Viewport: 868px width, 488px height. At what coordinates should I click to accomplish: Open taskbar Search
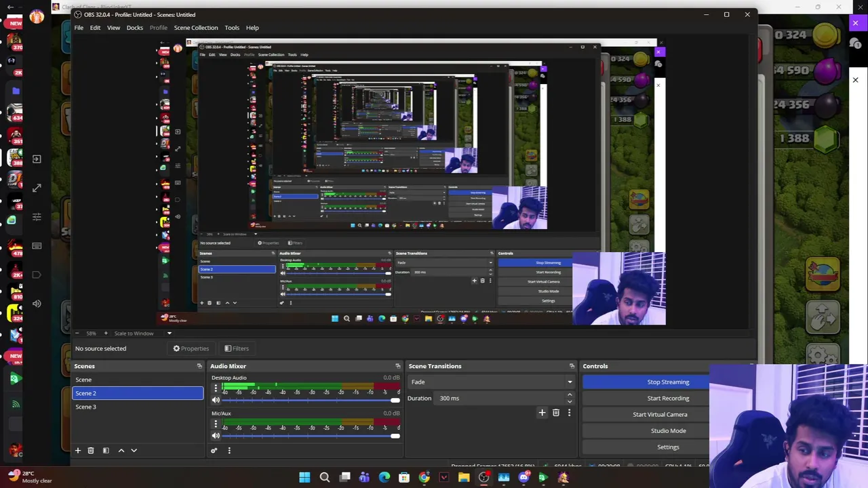pos(325,478)
